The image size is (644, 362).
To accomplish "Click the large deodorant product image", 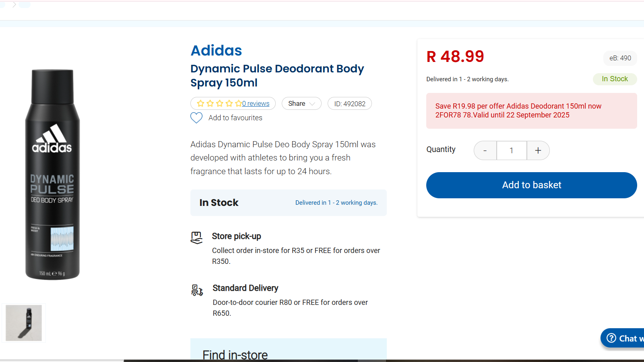I will coord(52,175).
